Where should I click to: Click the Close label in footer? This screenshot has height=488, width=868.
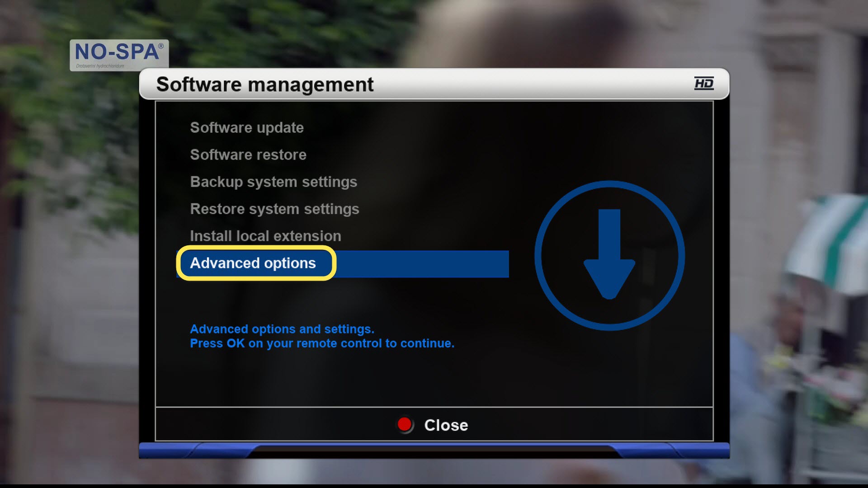pyautogui.click(x=446, y=425)
